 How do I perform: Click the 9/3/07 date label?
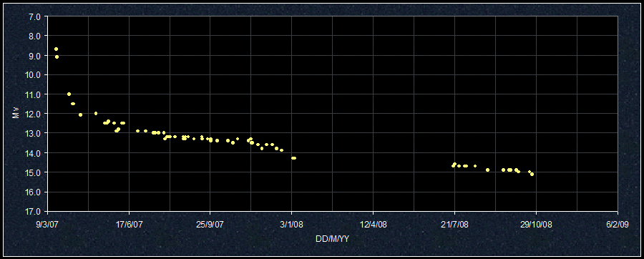48,225
